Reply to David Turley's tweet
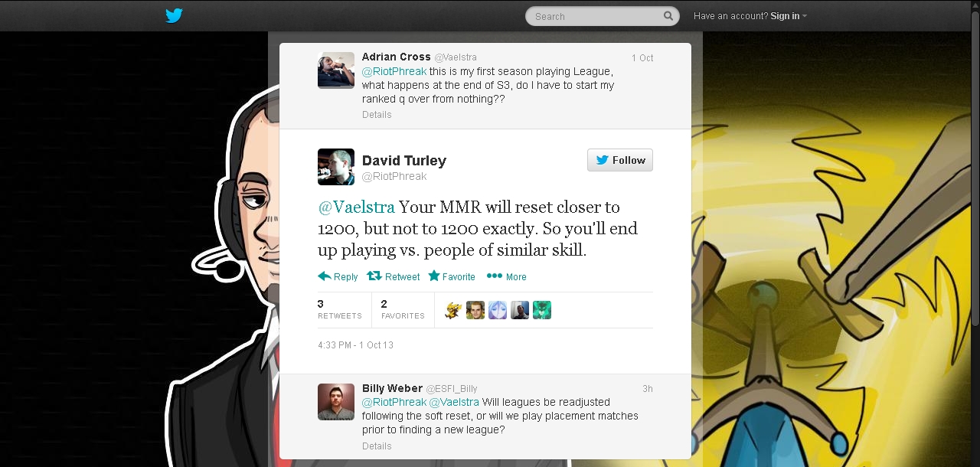Image resolution: width=980 pixels, height=467 pixels. tap(338, 276)
